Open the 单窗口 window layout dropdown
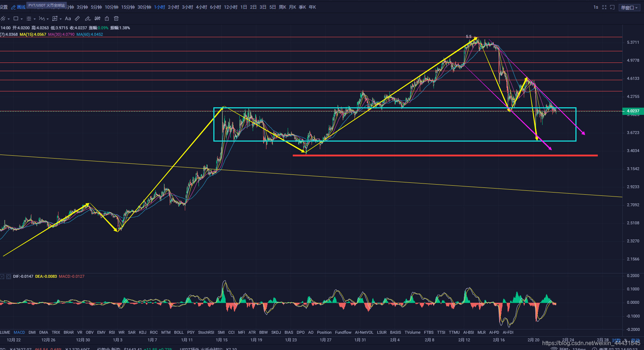Screen dimensions: 644x350 (x=629, y=8)
